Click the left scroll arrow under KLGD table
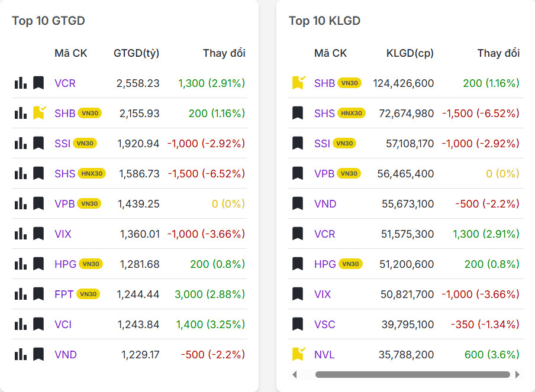 [x=295, y=375]
